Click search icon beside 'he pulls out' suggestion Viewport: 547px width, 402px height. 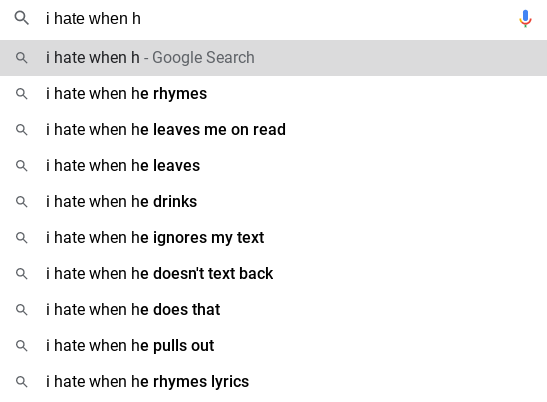pos(22,345)
